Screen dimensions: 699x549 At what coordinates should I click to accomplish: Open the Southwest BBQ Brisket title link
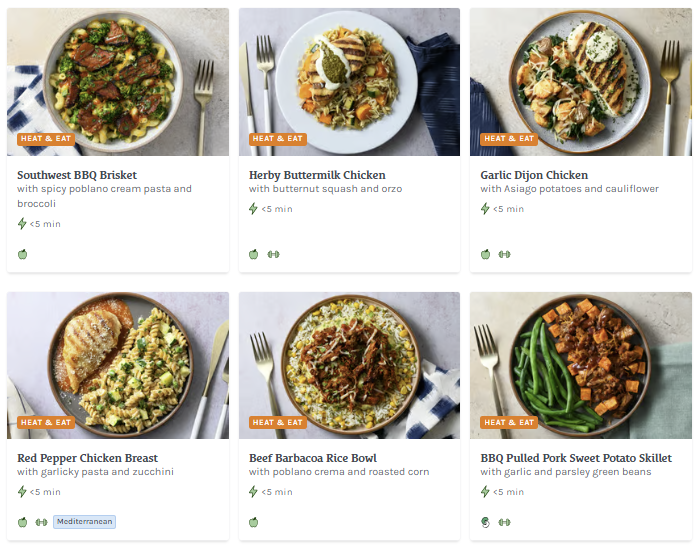point(77,175)
